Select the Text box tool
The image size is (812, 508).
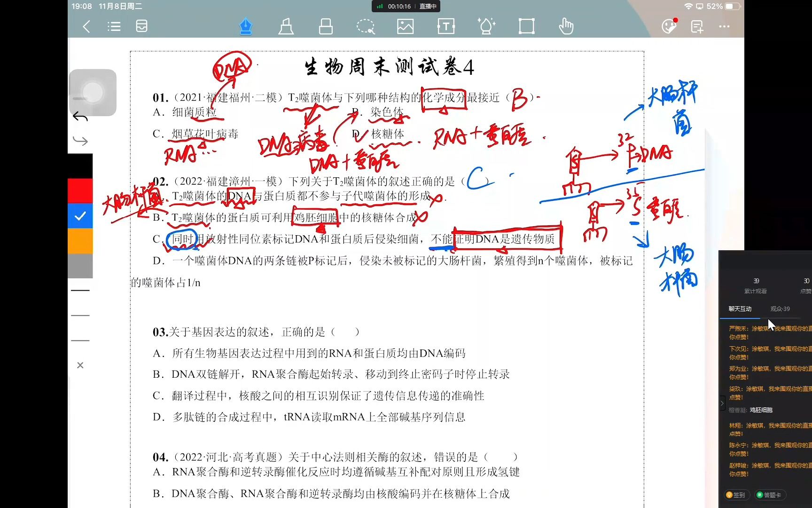tap(446, 26)
